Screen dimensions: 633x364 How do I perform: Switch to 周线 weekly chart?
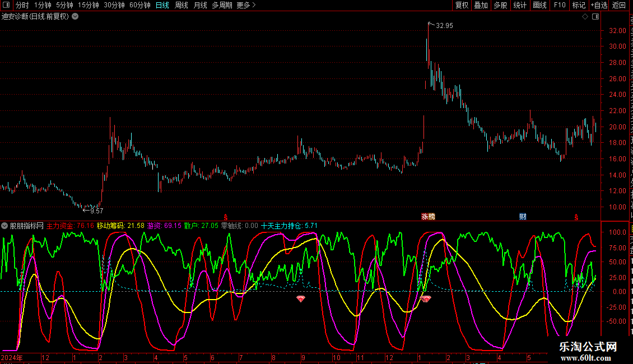pos(181,5)
